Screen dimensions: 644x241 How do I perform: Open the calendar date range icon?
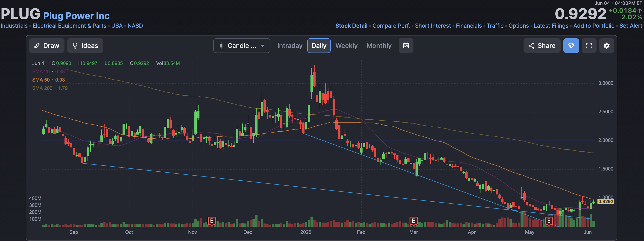click(x=406, y=45)
